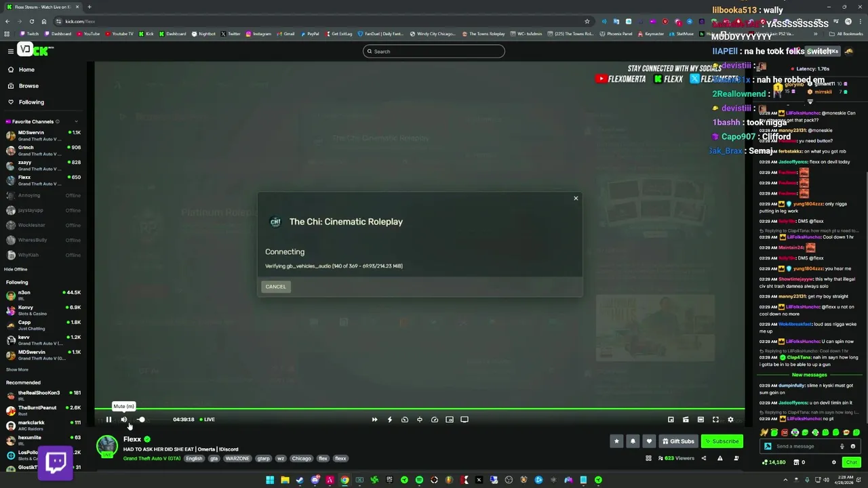Click the Gift Subs button
The image size is (868, 488).
click(x=678, y=441)
